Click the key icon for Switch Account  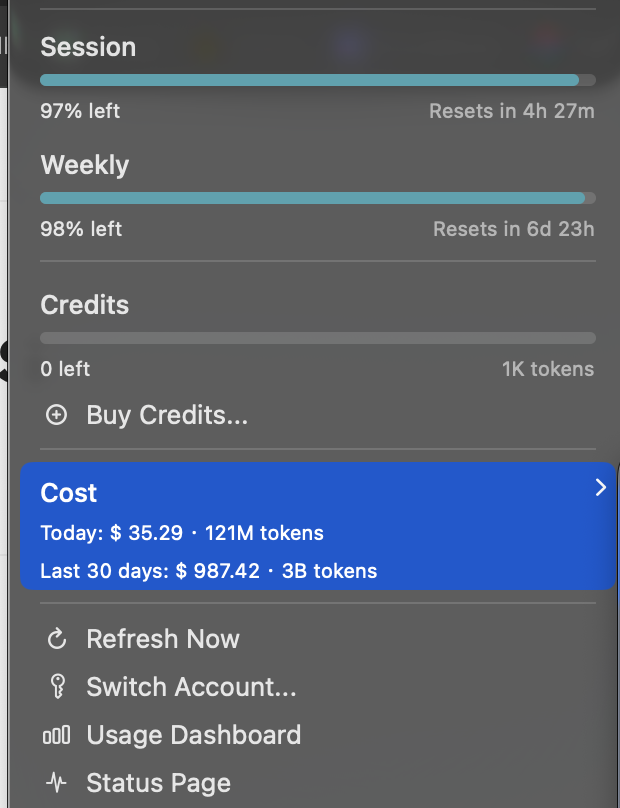tap(57, 687)
